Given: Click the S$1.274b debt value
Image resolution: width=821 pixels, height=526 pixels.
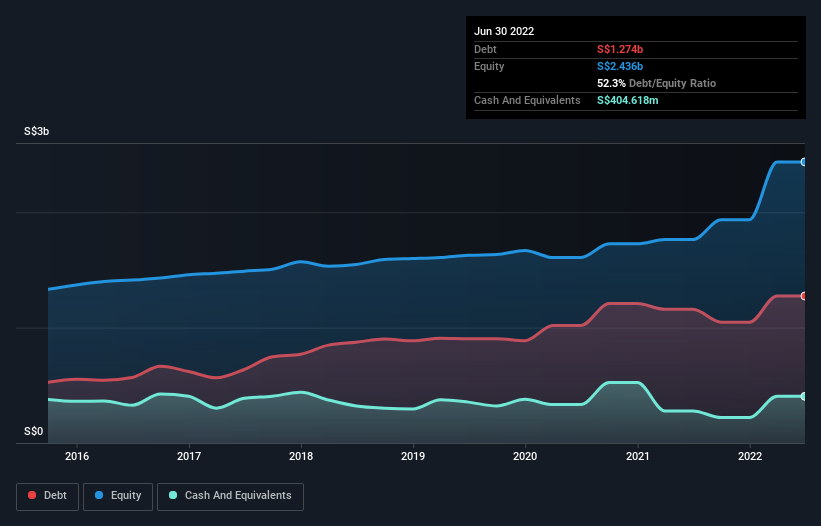Looking at the screenshot, I should (x=620, y=49).
